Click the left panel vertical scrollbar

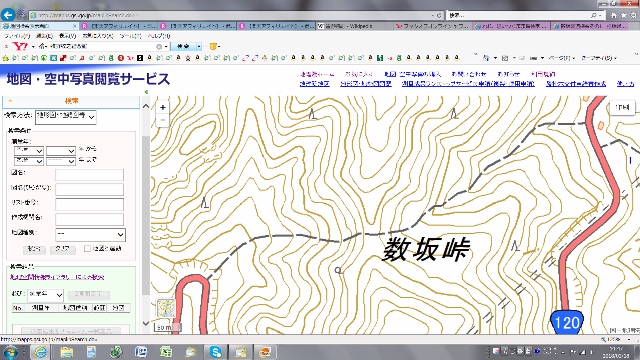[146, 215]
